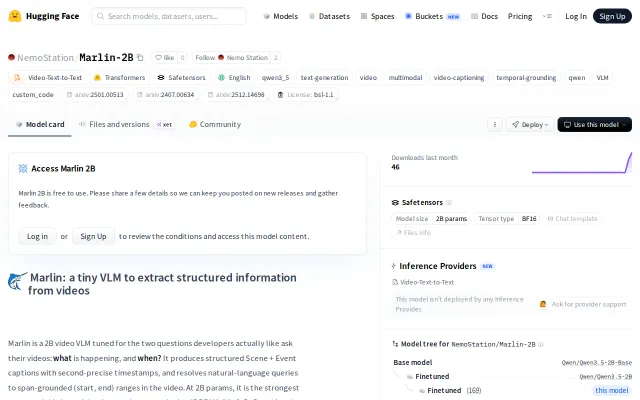
Task: Open the Datasets navigation item
Action: click(329, 16)
